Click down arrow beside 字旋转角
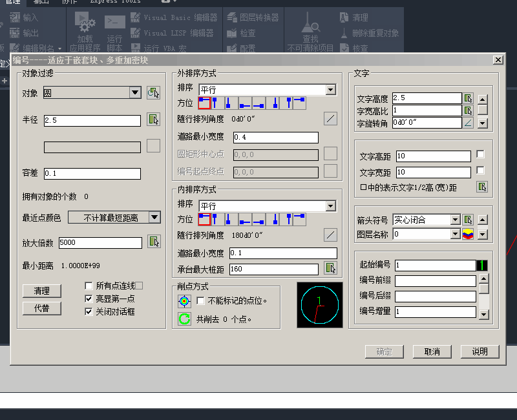This screenshot has height=420, width=517. tap(482, 123)
